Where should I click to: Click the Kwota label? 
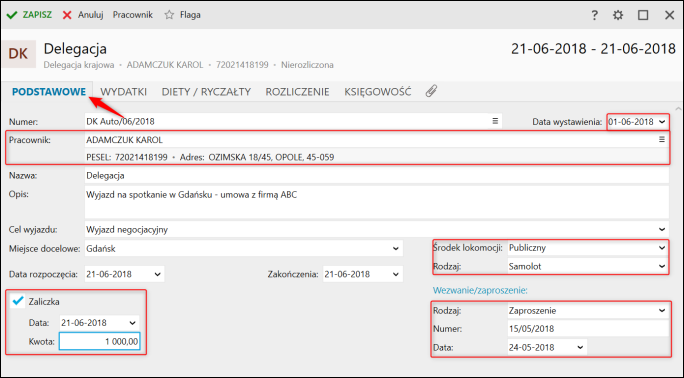point(41,341)
